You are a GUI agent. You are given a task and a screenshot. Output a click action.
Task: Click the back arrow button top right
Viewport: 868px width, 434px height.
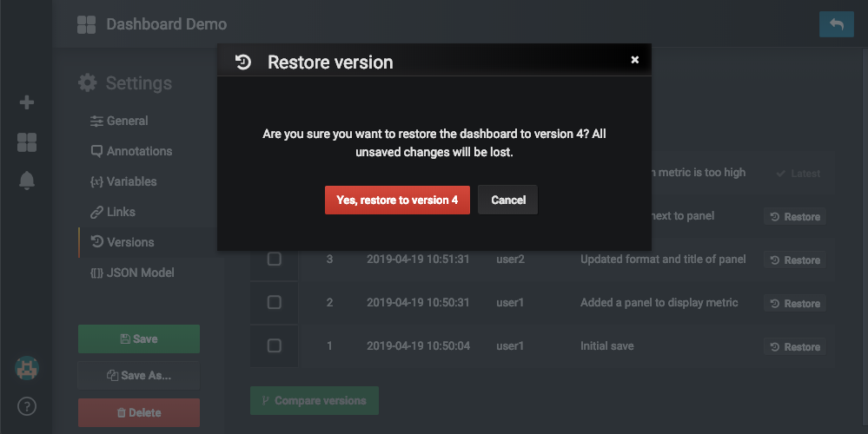836,24
